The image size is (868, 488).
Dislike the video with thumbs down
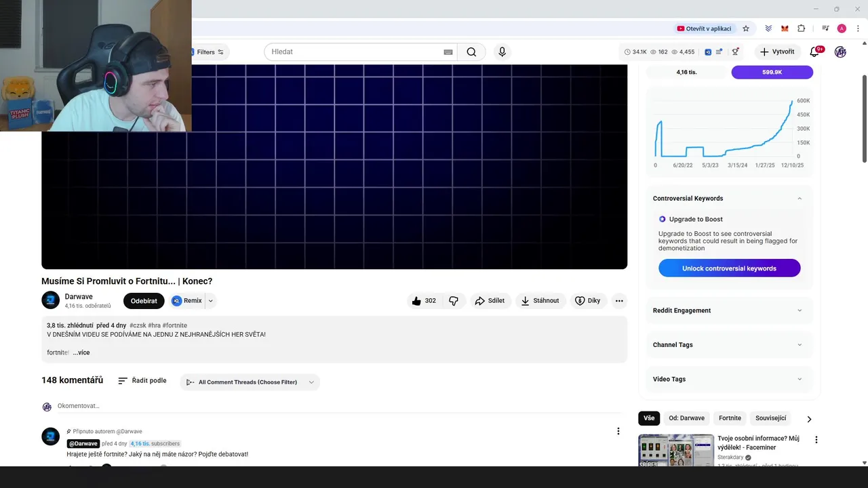(454, 301)
